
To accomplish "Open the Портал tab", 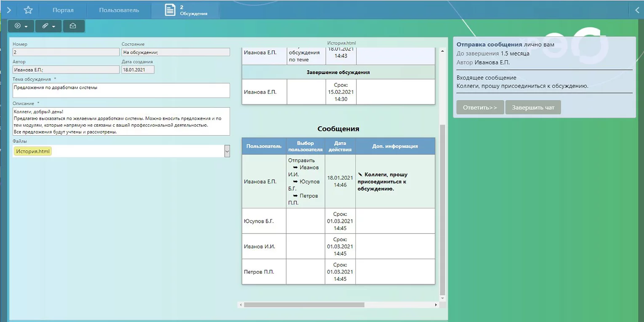I will click(63, 10).
